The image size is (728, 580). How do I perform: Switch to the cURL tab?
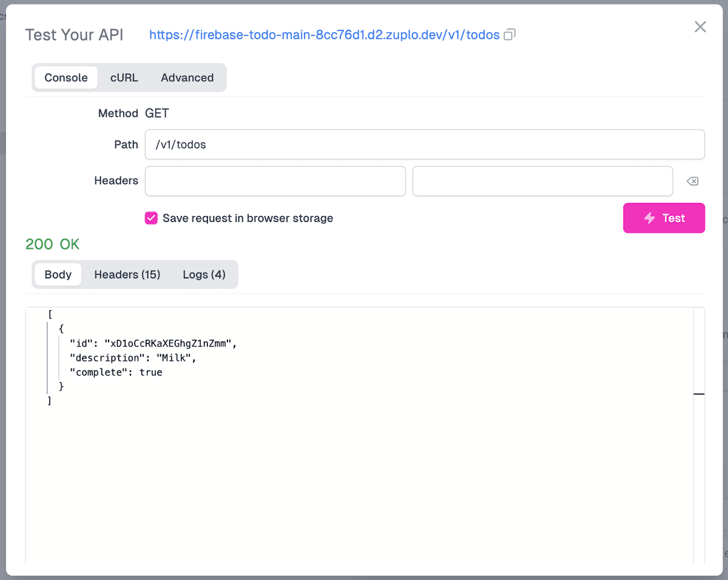pos(124,78)
